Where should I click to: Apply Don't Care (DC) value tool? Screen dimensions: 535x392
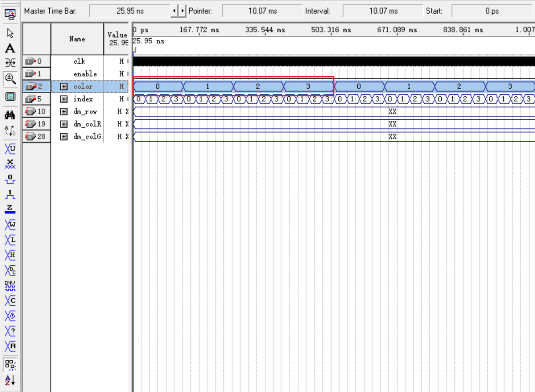pos(11,270)
